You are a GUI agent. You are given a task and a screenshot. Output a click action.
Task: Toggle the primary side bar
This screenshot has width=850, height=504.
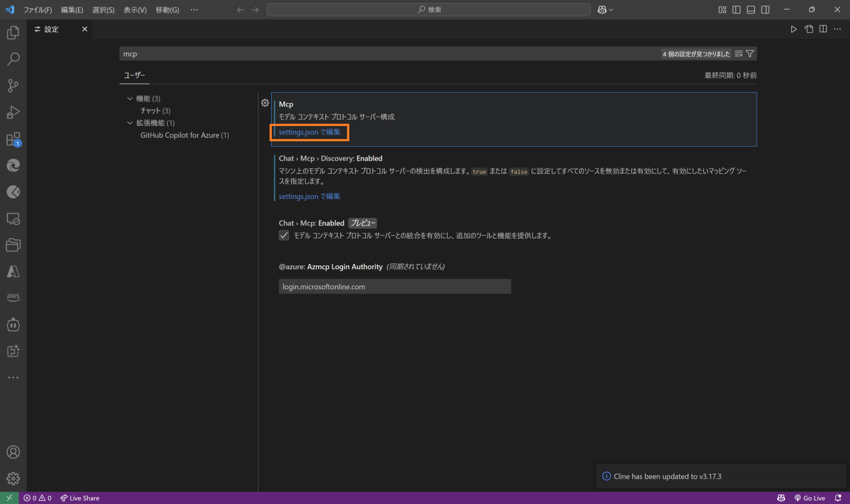click(736, 9)
